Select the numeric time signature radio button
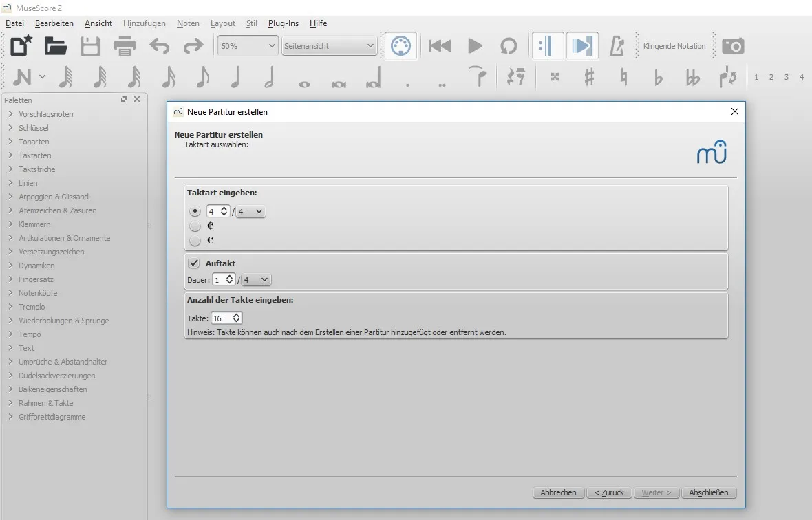 (x=195, y=211)
